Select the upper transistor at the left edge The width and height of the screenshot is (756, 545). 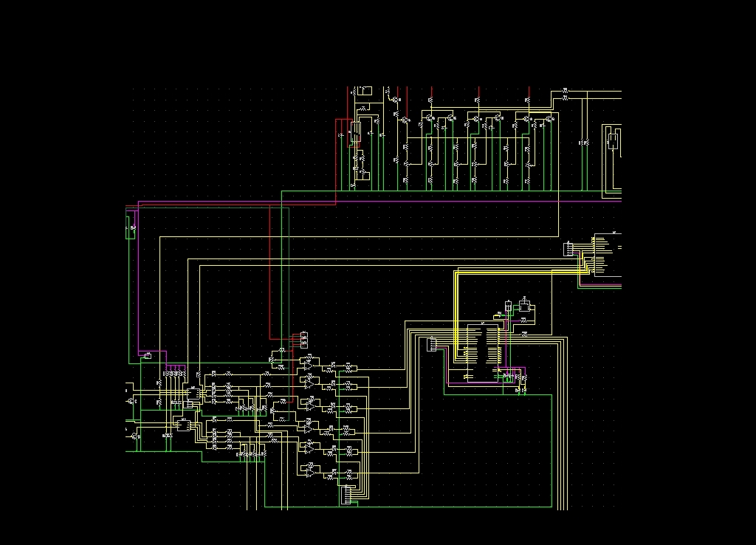[131, 401]
